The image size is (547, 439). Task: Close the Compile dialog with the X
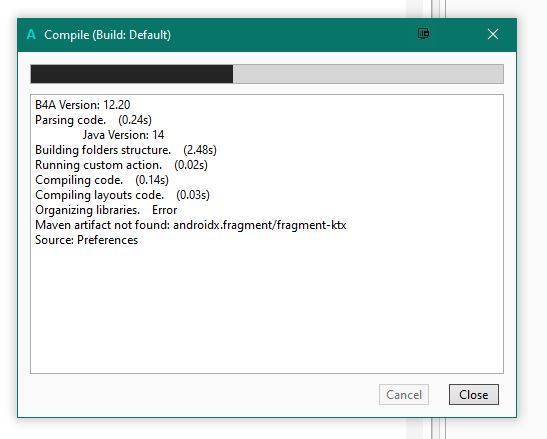[x=493, y=34]
